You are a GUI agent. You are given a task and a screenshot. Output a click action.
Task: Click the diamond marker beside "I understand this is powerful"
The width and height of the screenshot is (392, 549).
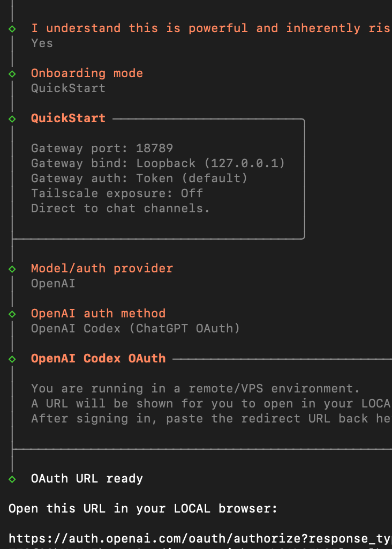(x=12, y=28)
